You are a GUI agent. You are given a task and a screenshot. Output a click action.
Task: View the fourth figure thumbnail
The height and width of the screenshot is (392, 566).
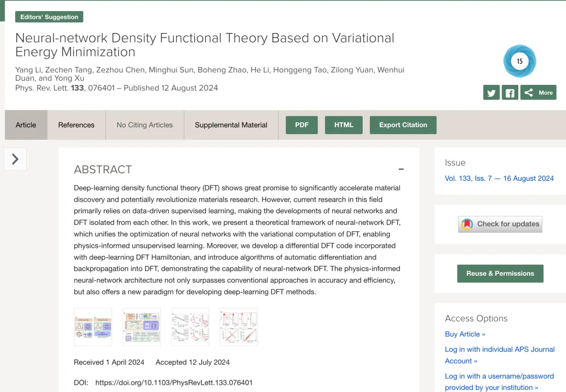[x=238, y=327]
